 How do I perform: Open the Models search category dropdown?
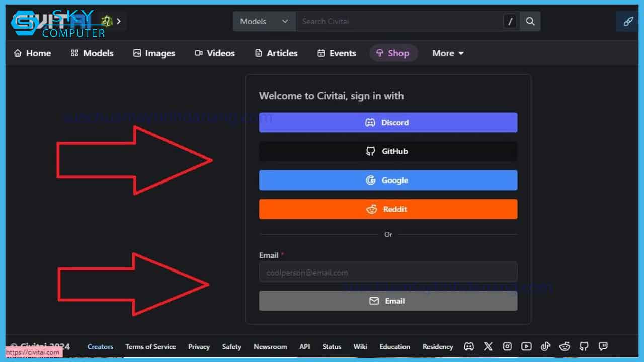[x=264, y=21]
